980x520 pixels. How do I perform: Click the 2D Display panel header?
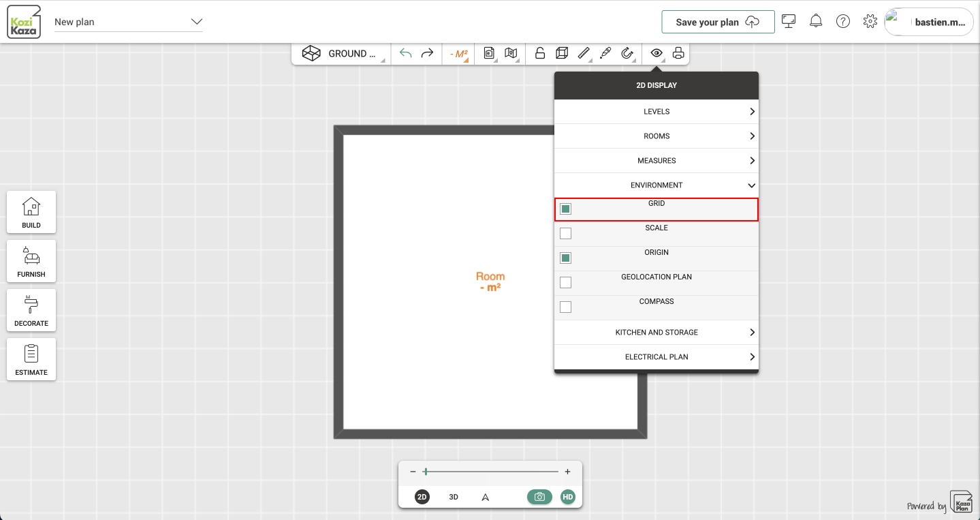[657, 85]
